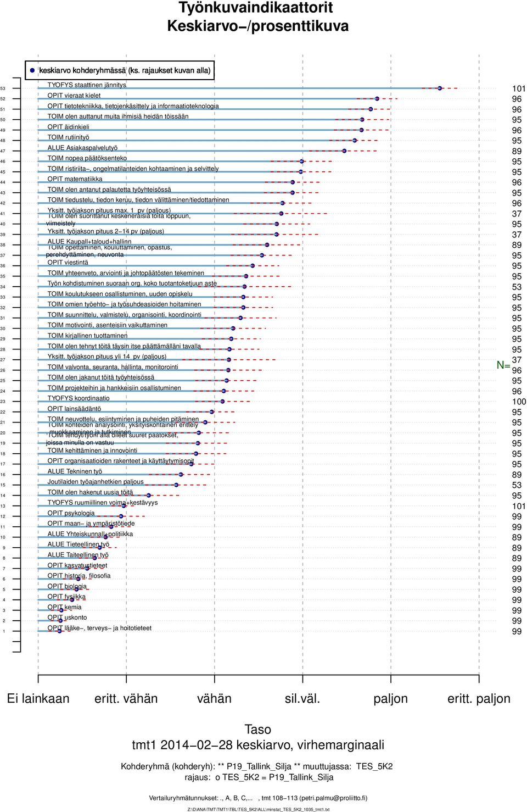Image resolution: width=527 pixels, height=812 pixels.
Task: Select "Yksitt. työjakson pituus yli 14 pv (paljous)"
Action: coord(107,357)
